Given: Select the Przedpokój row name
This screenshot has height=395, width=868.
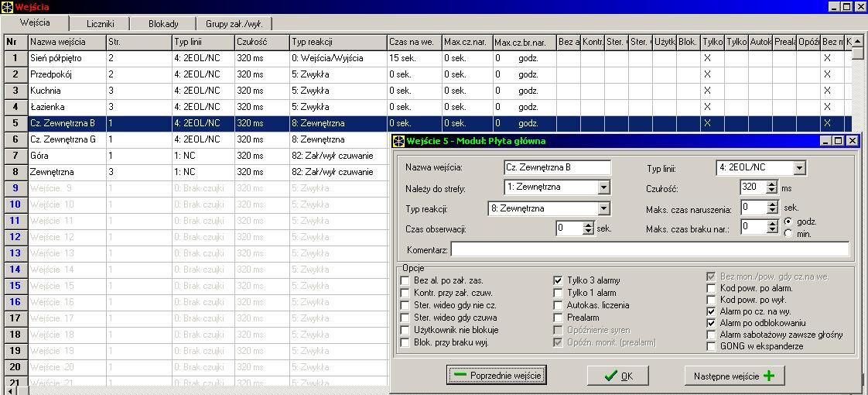Looking at the screenshot, I should coord(67,74).
